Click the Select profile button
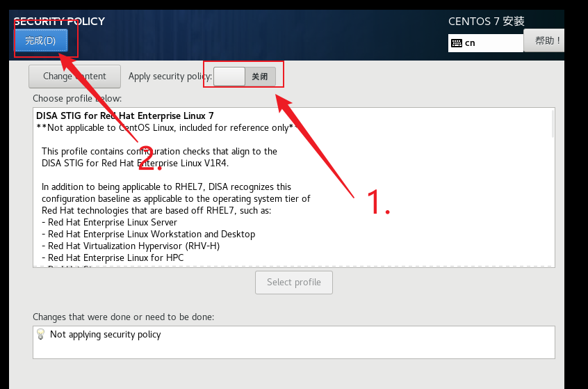The height and width of the screenshot is (389, 588). 293,283
